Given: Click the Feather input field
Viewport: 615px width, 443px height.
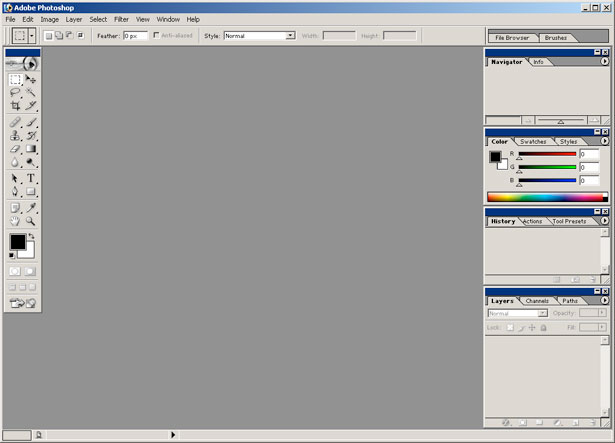Looking at the screenshot, I should [134, 36].
